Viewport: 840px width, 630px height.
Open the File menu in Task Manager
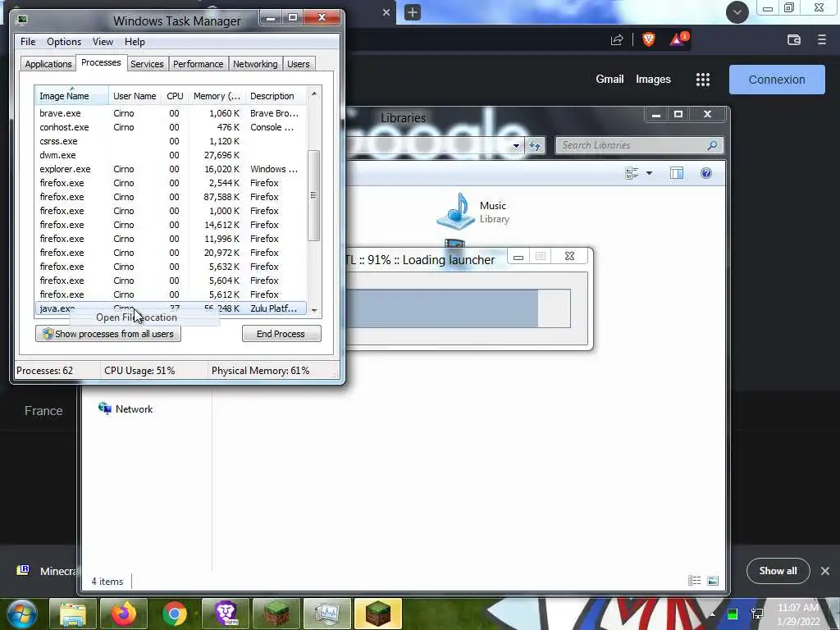pyautogui.click(x=28, y=42)
